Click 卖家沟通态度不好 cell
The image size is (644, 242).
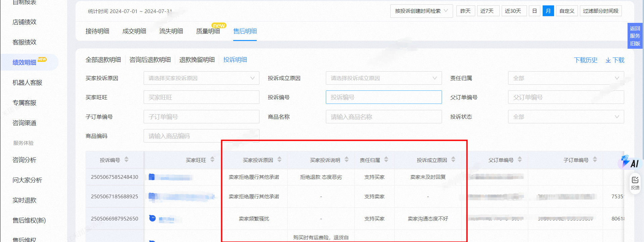click(x=428, y=218)
